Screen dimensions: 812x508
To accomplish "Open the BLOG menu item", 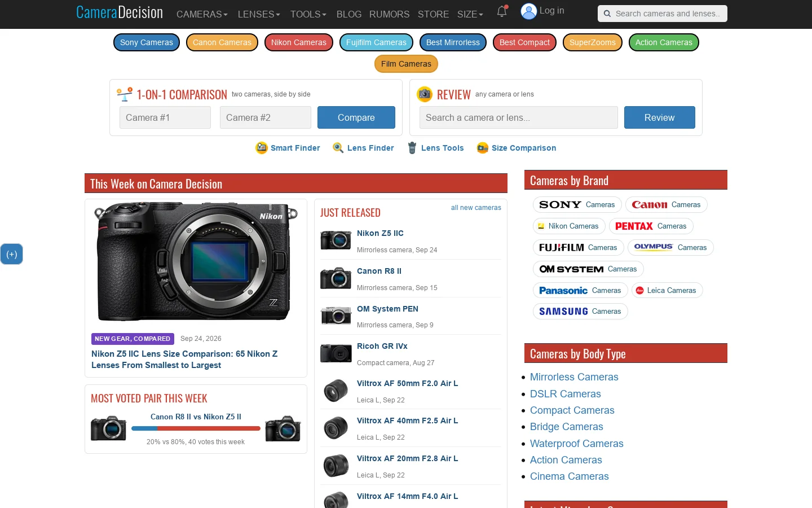I will pos(348,14).
